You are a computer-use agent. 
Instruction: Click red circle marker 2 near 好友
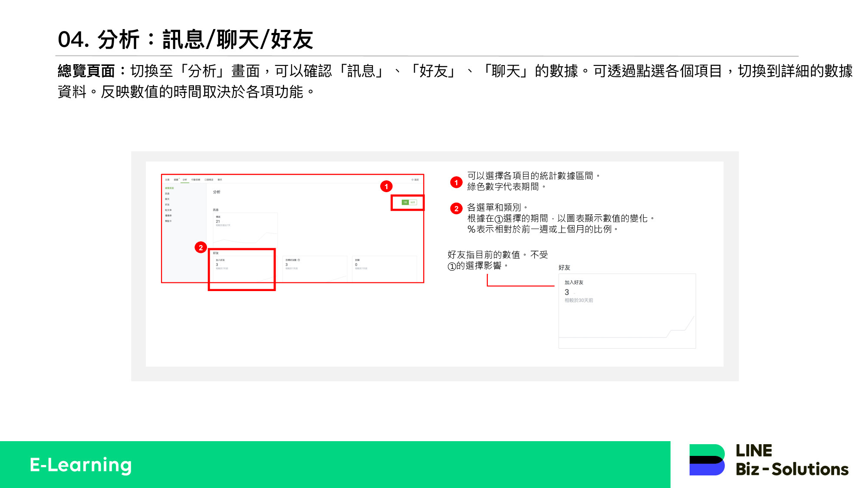pos(201,248)
